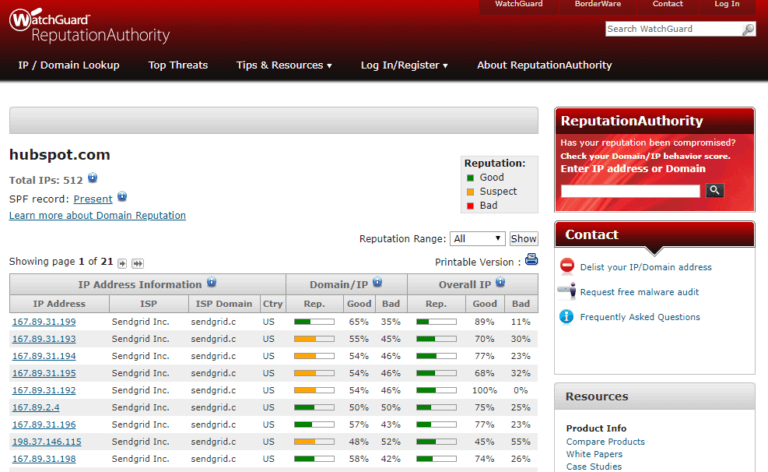The width and height of the screenshot is (768, 472).
Task: Open the SPF record Present link
Action: click(93, 199)
